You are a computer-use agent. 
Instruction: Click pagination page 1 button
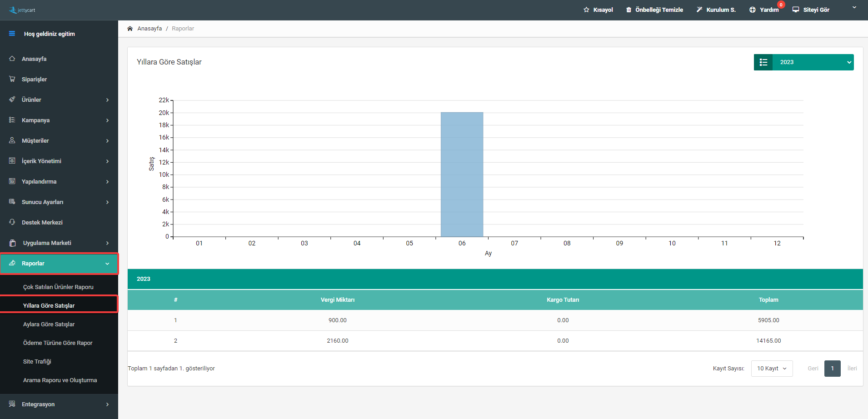tap(833, 369)
